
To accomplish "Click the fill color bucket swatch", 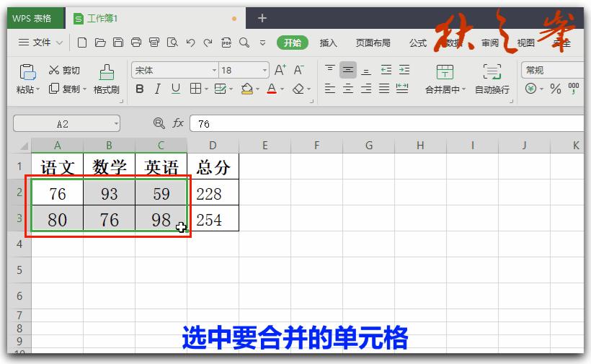I will pos(247,89).
